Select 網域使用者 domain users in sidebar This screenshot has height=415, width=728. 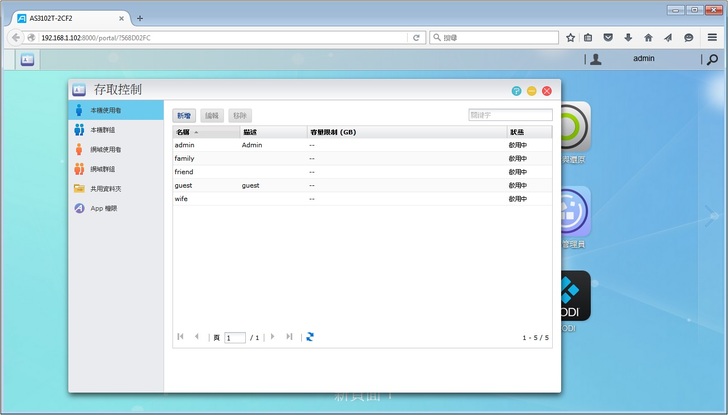[x=105, y=149]
